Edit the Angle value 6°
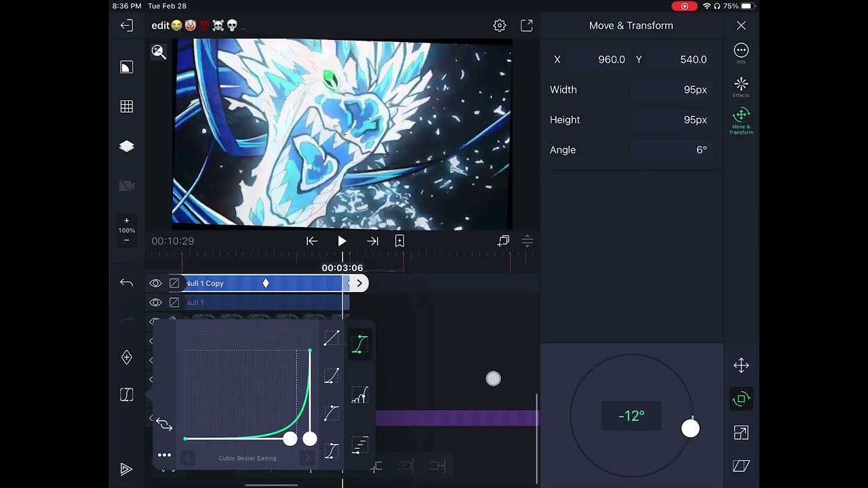The height and width of the screenshot is (488, 868). [x=671, y=150]
